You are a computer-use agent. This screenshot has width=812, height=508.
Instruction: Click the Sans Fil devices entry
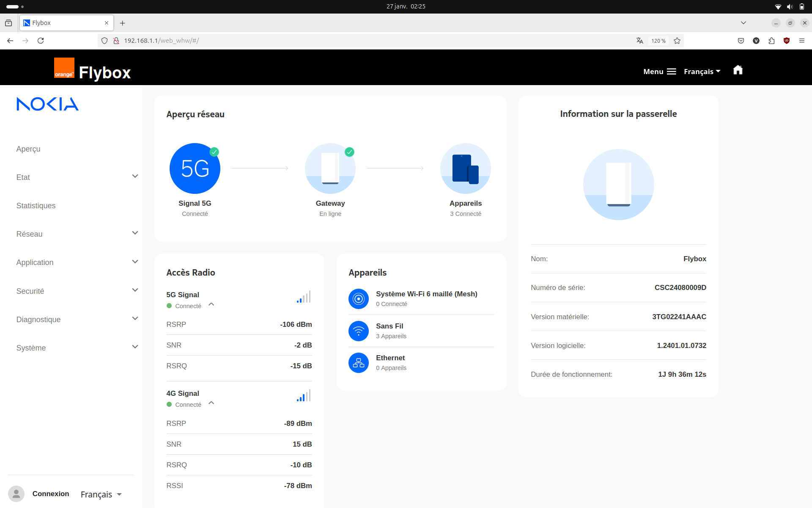(x=421, y=331)
